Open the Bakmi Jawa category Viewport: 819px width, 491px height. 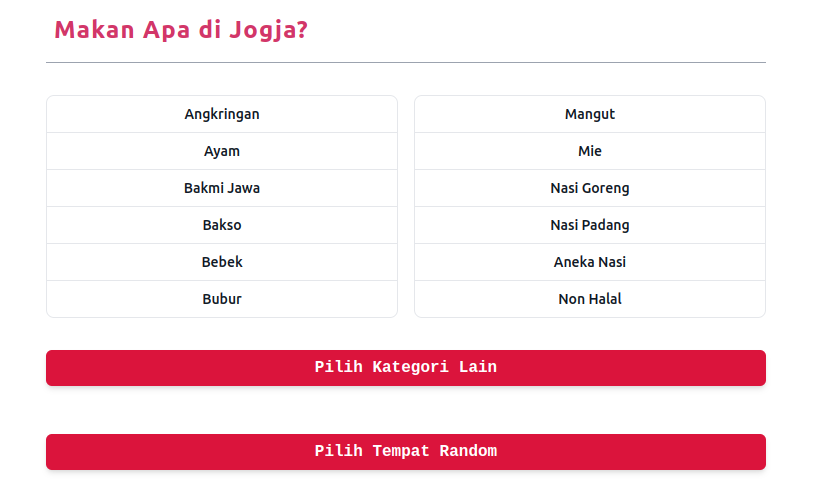[x=222, y=188]
